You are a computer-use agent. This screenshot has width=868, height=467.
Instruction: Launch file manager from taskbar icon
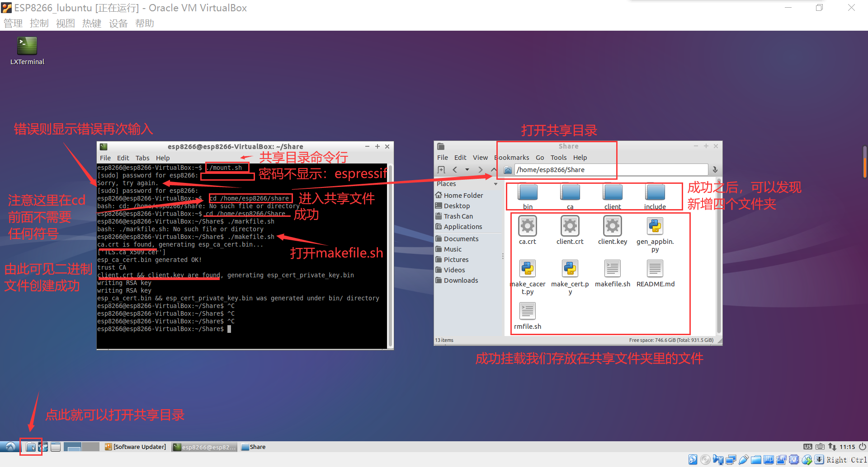(x=31, y=447)
